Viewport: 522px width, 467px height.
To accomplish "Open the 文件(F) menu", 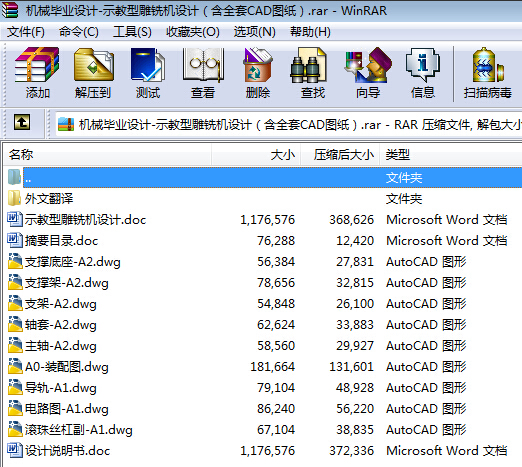I will coord(26,32).
